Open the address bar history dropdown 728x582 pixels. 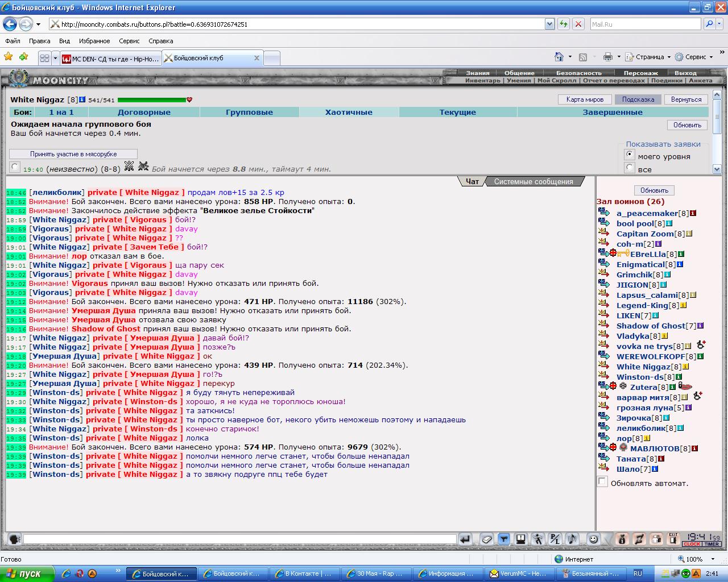(x=549, y=24)
